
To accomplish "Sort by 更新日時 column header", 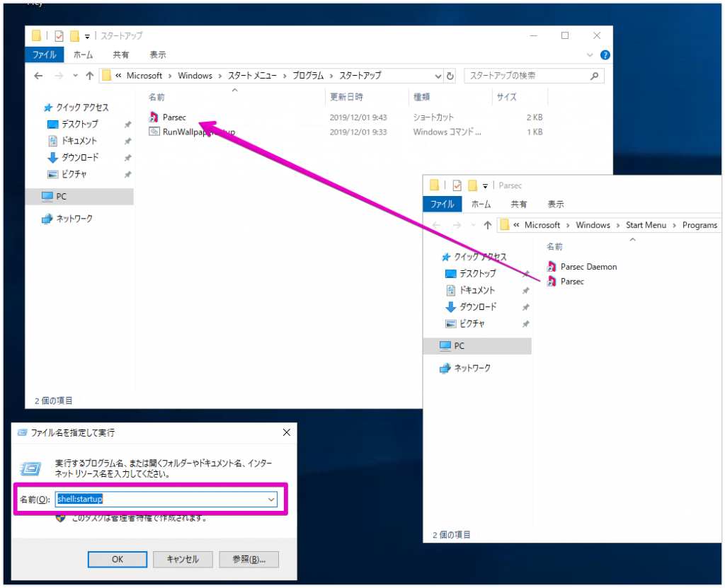I will click(x=346, y=97).
